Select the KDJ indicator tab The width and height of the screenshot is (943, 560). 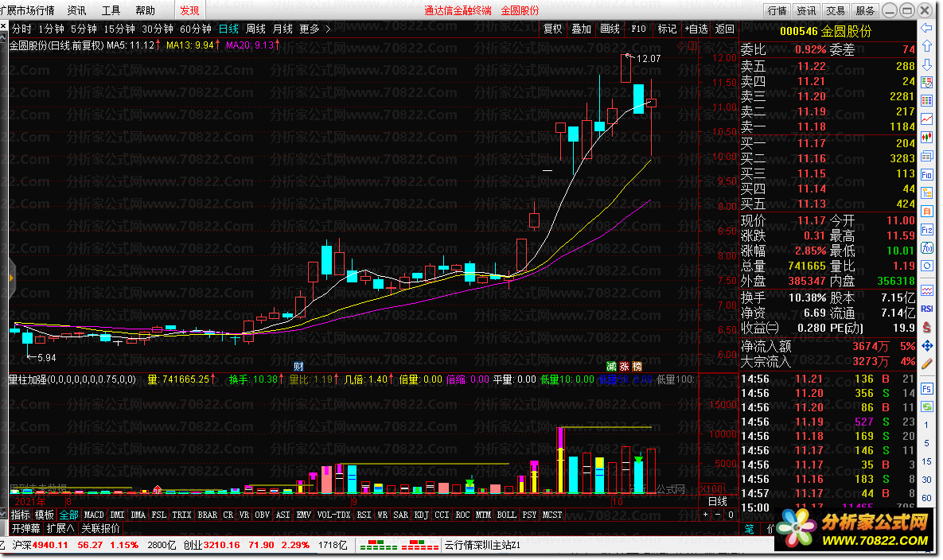click(x=422, y=515)
